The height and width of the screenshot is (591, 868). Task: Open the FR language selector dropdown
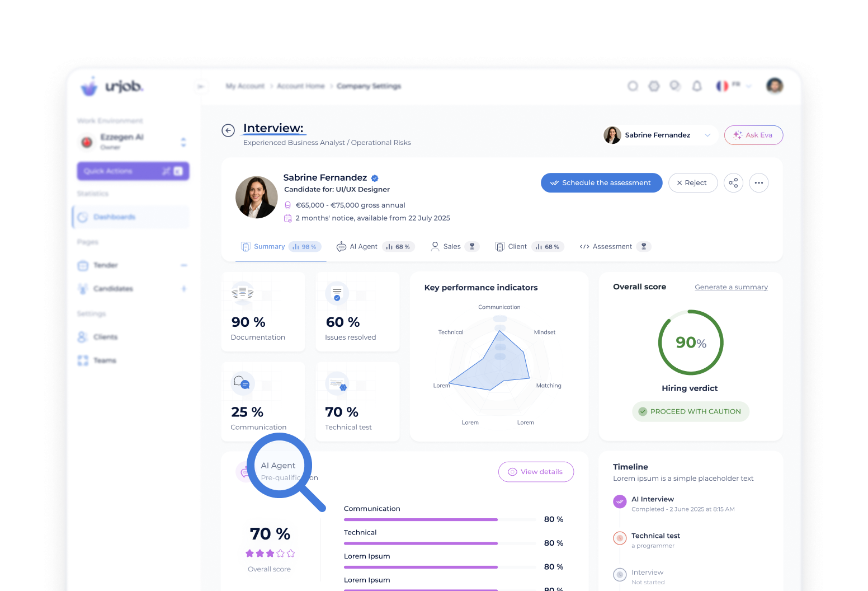coord(734,86)
